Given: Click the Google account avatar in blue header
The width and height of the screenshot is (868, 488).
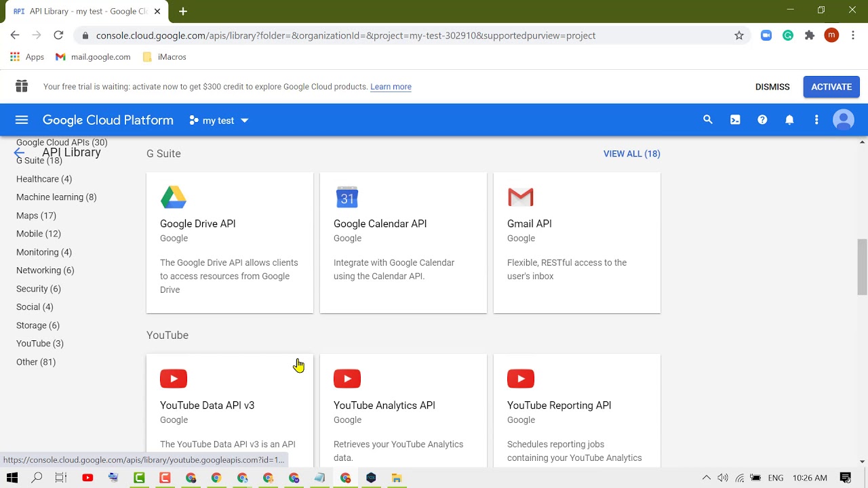Looking at the screenshot, I should 844,120.
